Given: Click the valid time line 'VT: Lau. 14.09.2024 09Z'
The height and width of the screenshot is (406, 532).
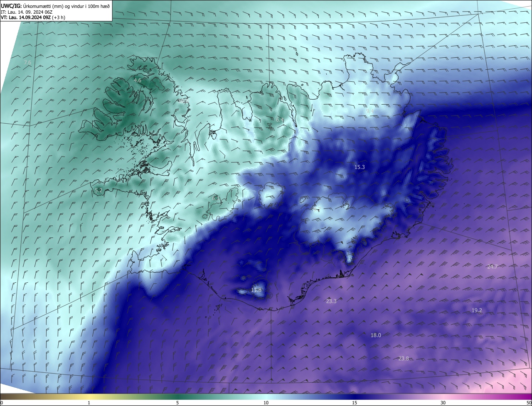Looking at the screenshot, I should [25, 17].
